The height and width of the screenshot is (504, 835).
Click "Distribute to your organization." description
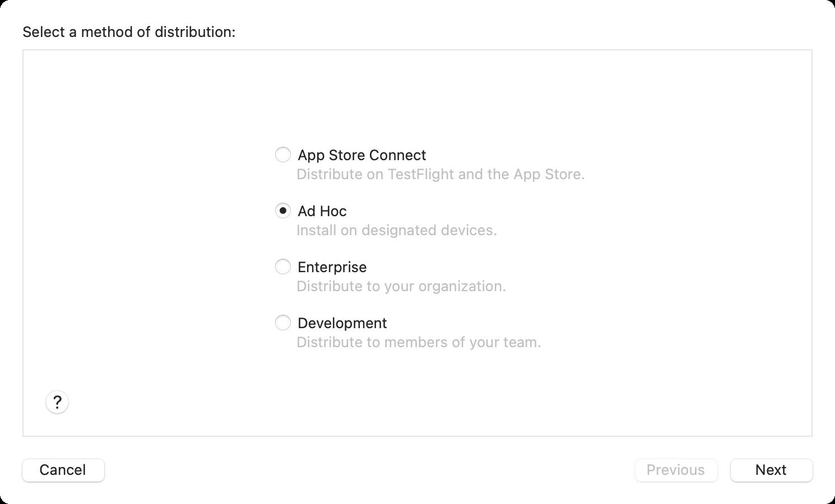tap(401, 286)
